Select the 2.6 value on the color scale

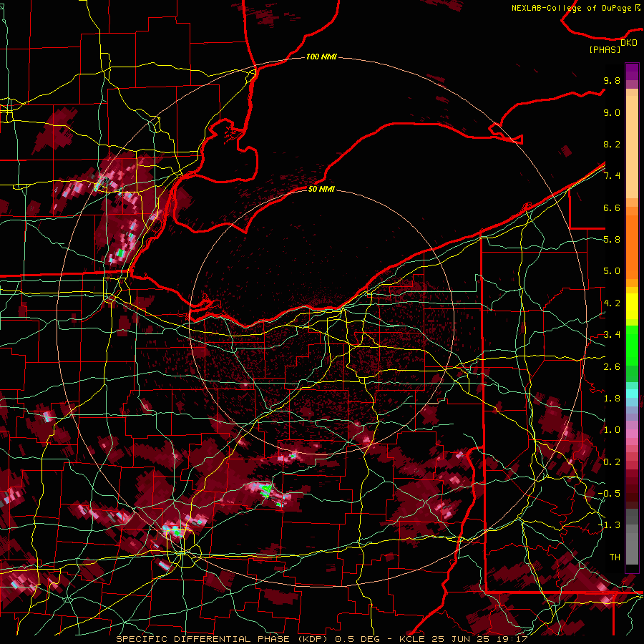tap(612, 367)
